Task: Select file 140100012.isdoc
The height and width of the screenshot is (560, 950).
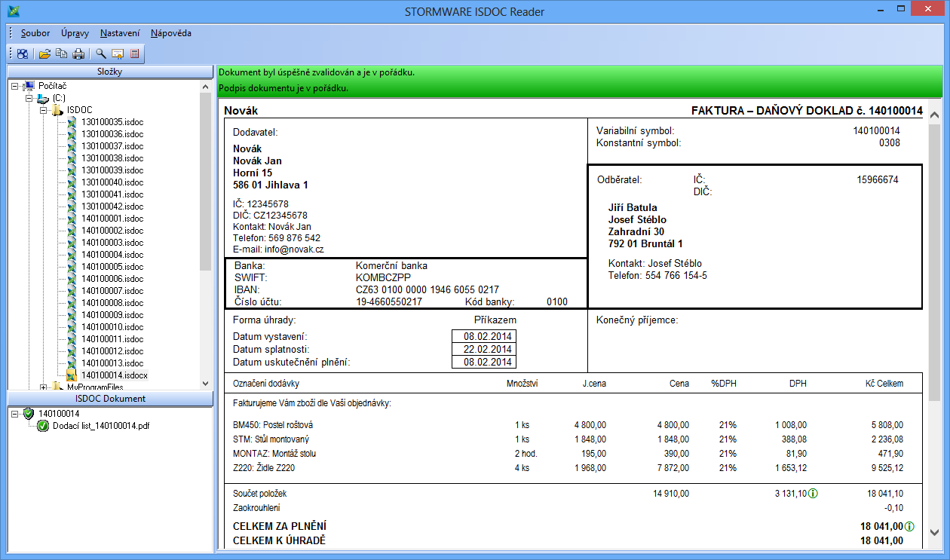Action: tap(112, 351)
